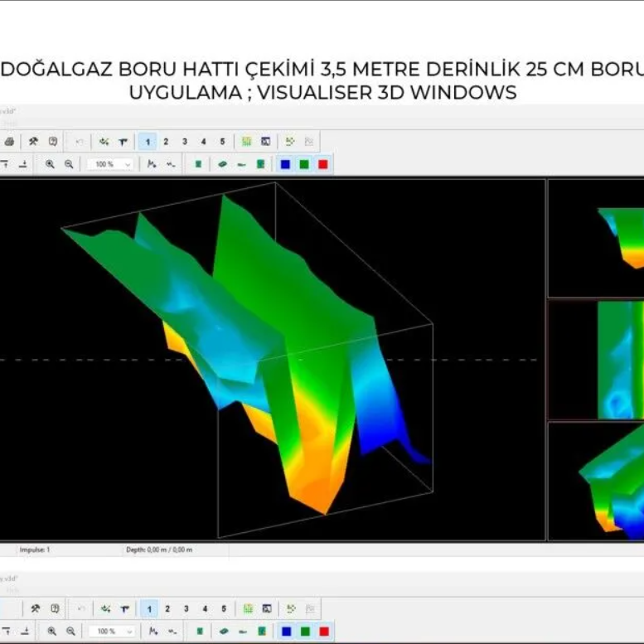Click picture window icon in lower toolbar

(267, 608)
